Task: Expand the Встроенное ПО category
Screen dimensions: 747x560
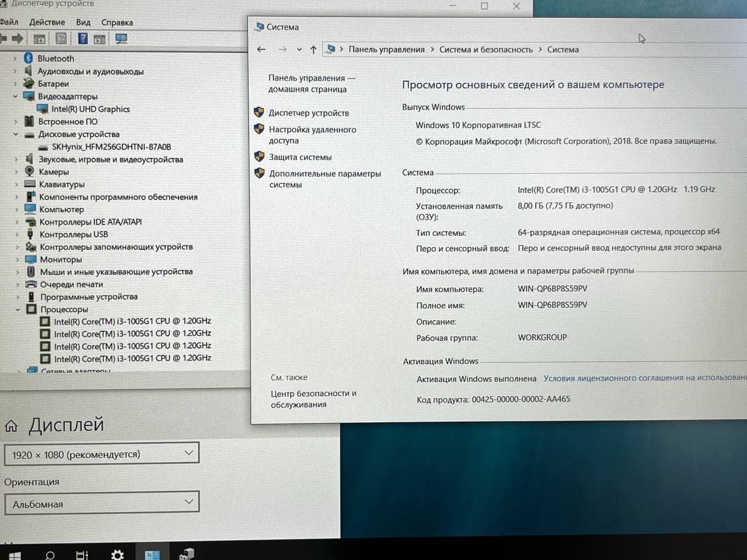Action: click(16, 121)
